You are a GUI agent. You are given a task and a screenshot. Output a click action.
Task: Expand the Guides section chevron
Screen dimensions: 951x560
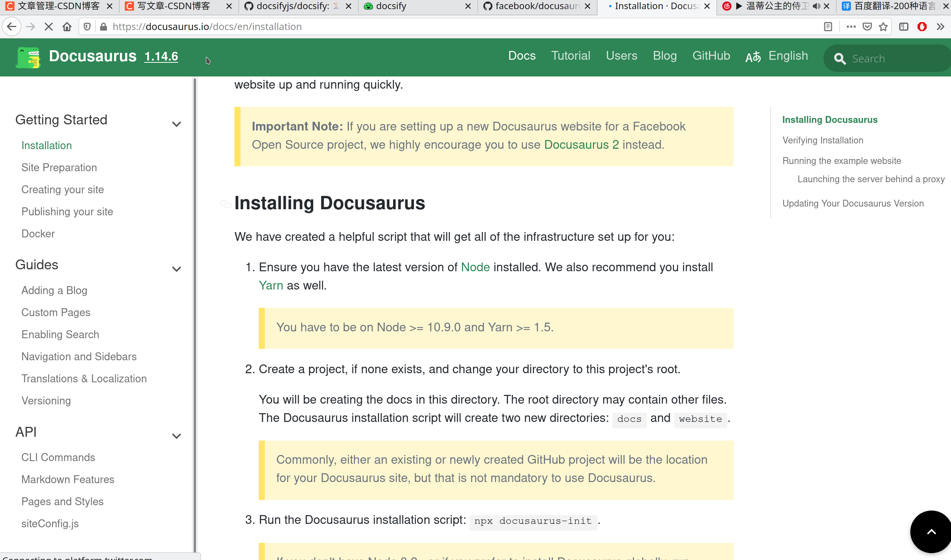pyautogui.click(x=176, y=269)
